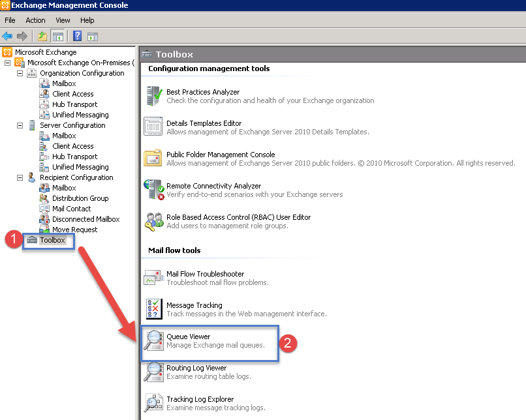This screenshot has height=420, width=526.
Task: Collapse the Recipient Configuration node
Action: (x=20, y=177)
